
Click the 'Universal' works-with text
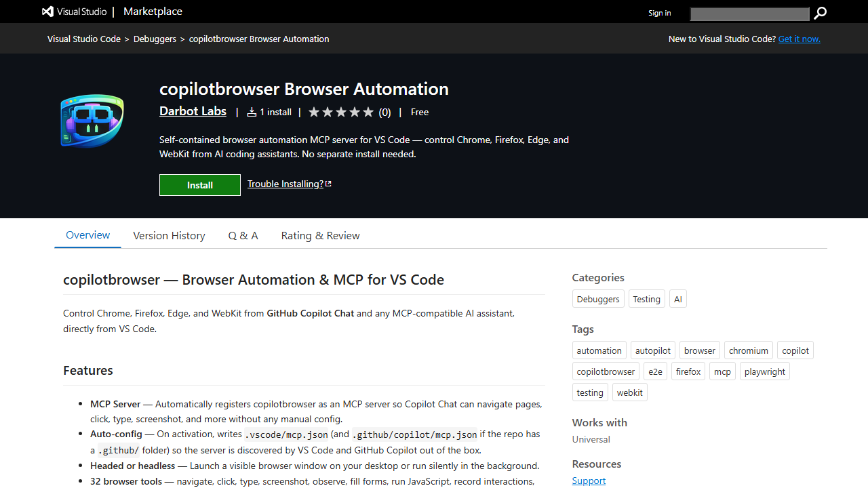pyautogui.click(x=591, y=439)
